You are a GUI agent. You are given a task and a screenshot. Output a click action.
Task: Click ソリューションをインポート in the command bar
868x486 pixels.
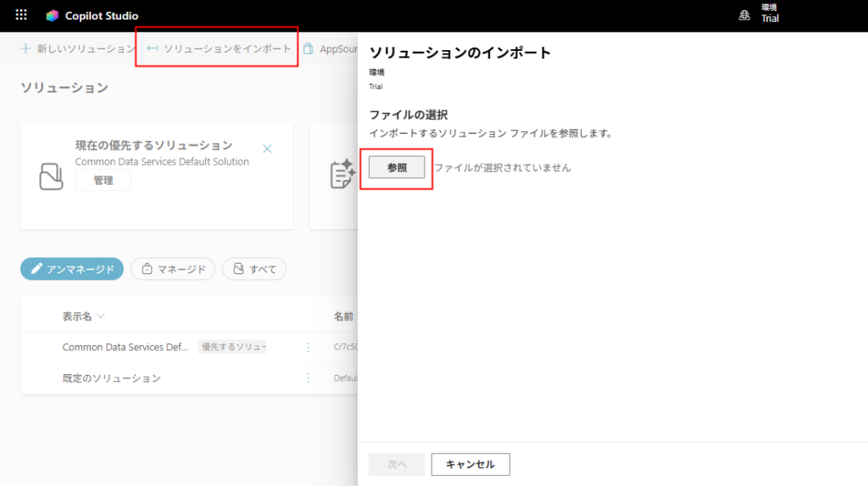[x=219, y=49]
